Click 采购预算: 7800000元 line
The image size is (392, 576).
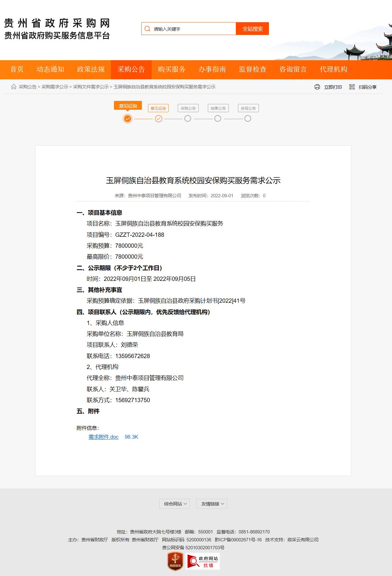click(115, 246)
